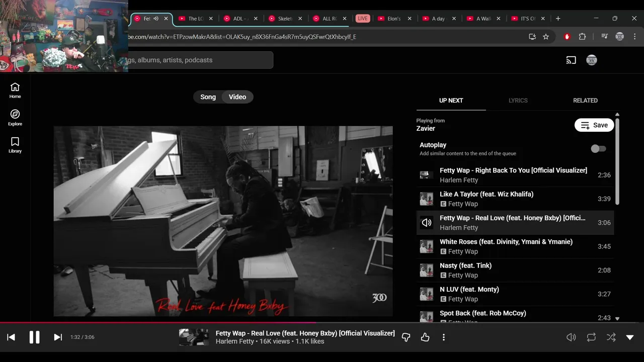Click the browser address bar URL

pyautogui.click(x=243, y=37)
